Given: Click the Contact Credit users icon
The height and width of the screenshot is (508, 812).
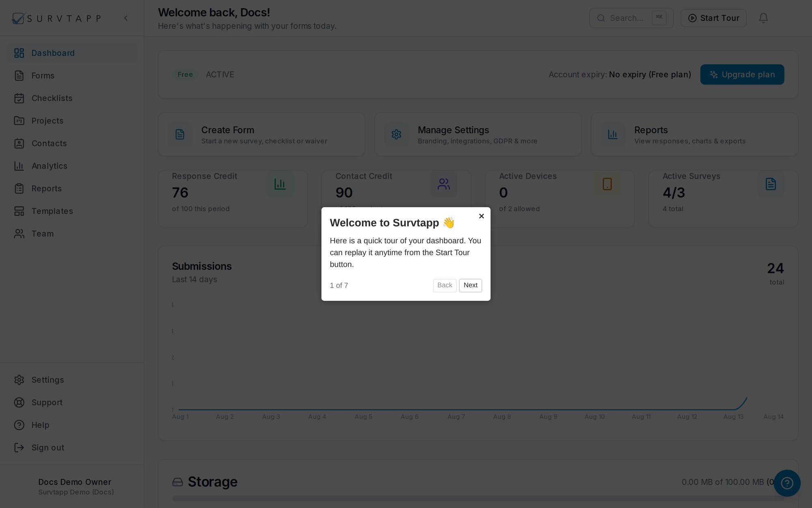Looking at the screenshot, I should (444, 184).
